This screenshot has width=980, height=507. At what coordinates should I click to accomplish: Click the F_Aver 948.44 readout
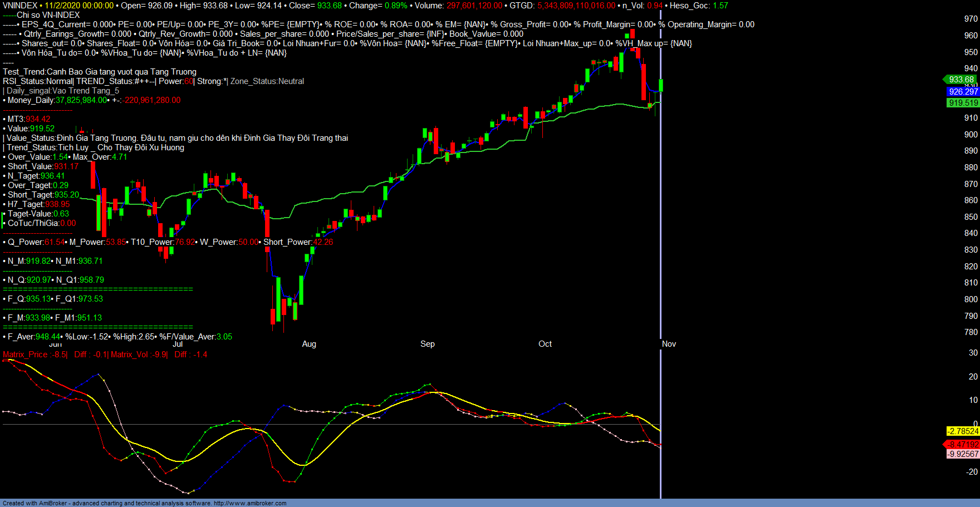(x=33, y=337)
